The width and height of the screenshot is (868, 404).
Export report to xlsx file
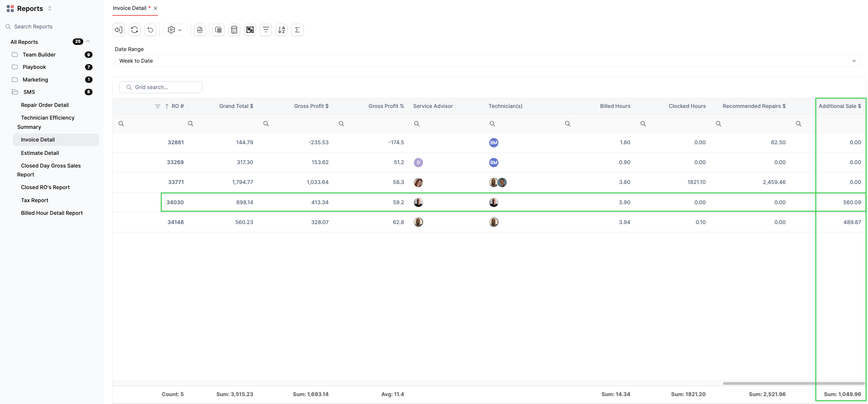pyautogui.click(x=200, y=30)
